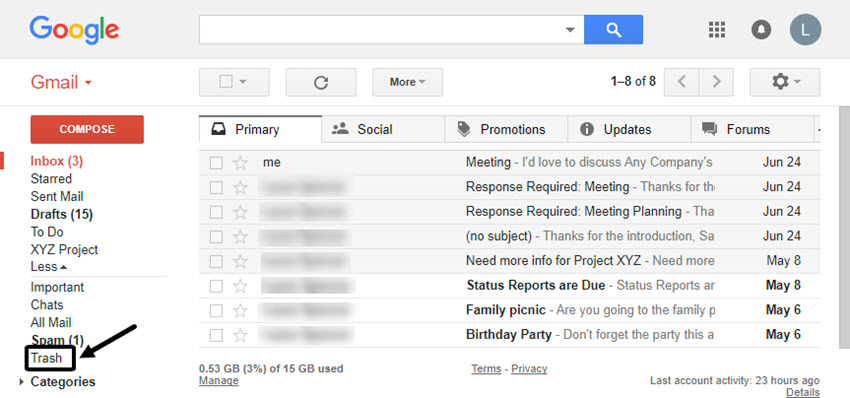
Task: Open the Privacy link
Action: pyautogui.click(x=529, y=369)
